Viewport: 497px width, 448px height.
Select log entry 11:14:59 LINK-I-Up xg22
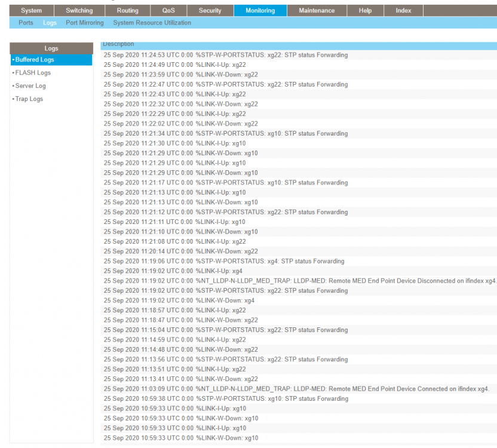click(299, 340)
